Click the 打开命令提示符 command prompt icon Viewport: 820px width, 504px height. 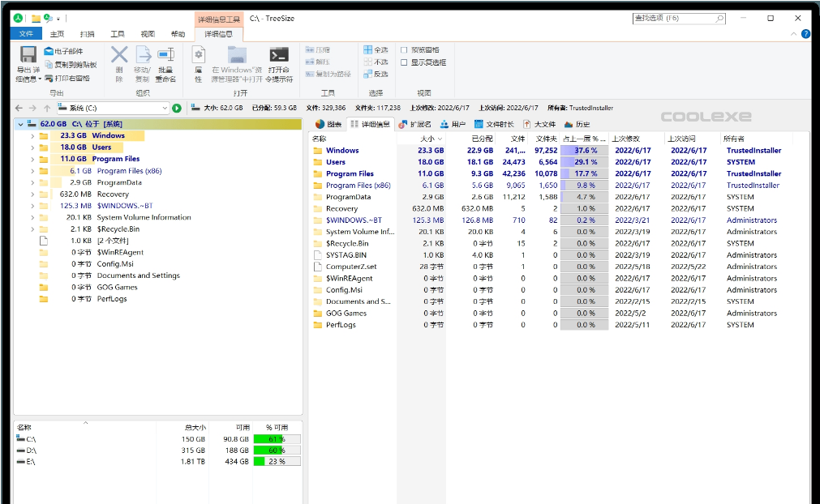click(x=279, y=55)
